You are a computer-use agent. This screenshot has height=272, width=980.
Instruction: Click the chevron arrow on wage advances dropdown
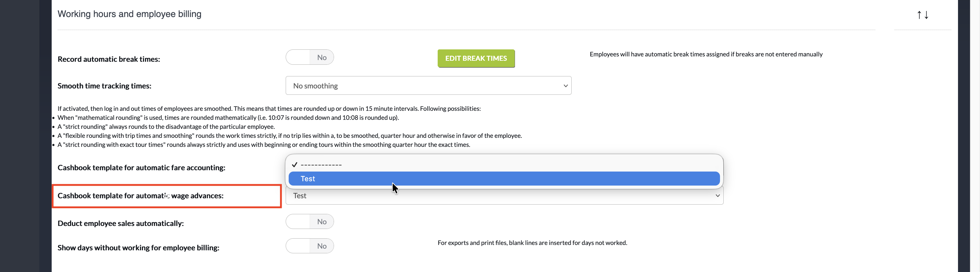click(717, 196)
